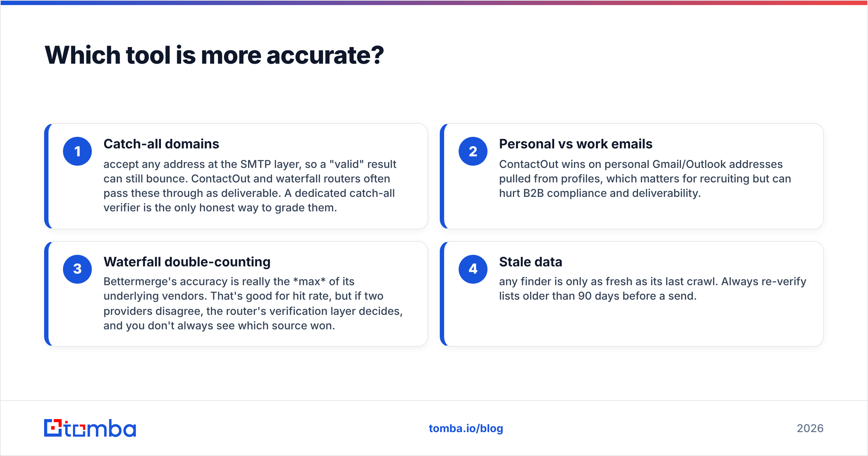Click the re-verify lists description text
Screen dimensions: 868x456
point(653,289)
